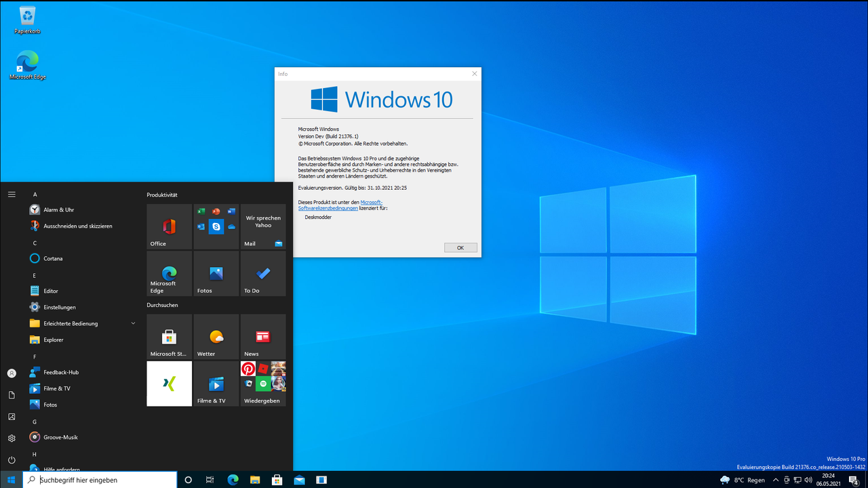
Task: Click the Office tile
Action: [170, 227]
